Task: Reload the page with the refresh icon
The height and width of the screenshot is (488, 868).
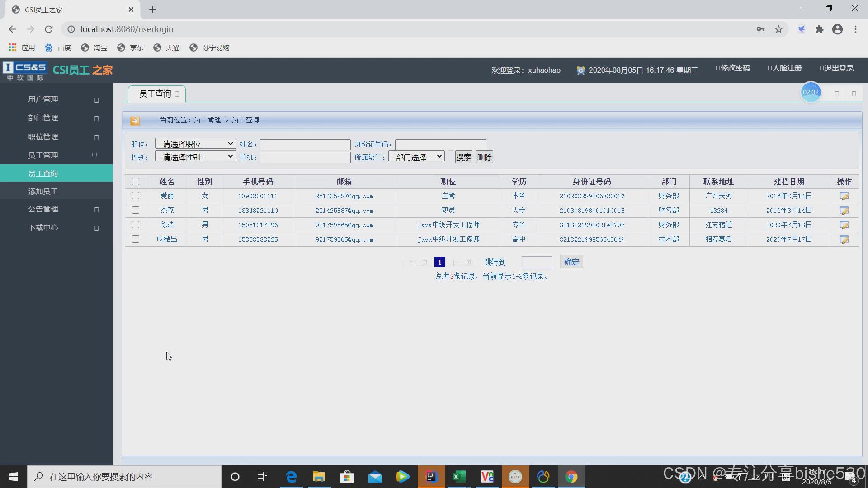Action: tap(49, 29)
